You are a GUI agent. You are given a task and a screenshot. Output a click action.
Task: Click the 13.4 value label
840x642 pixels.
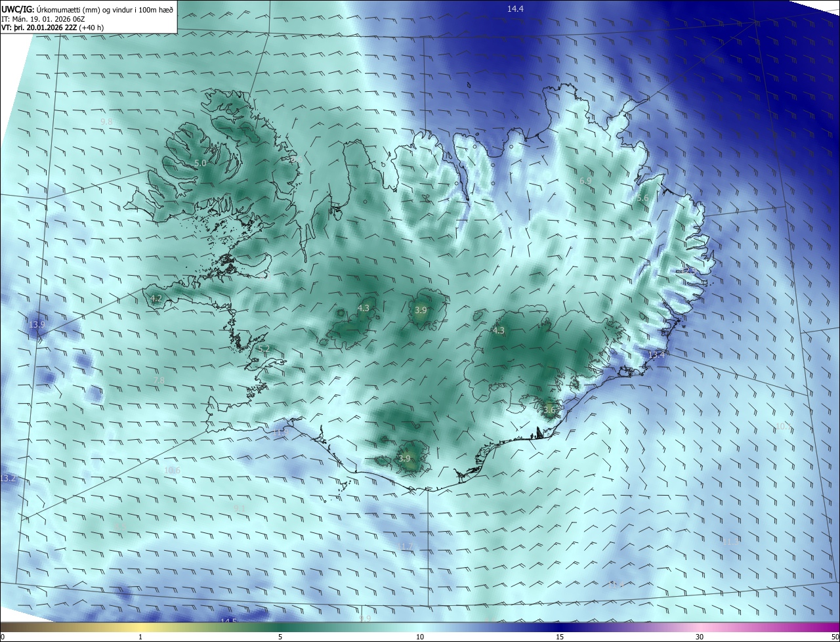coord(657,354)
